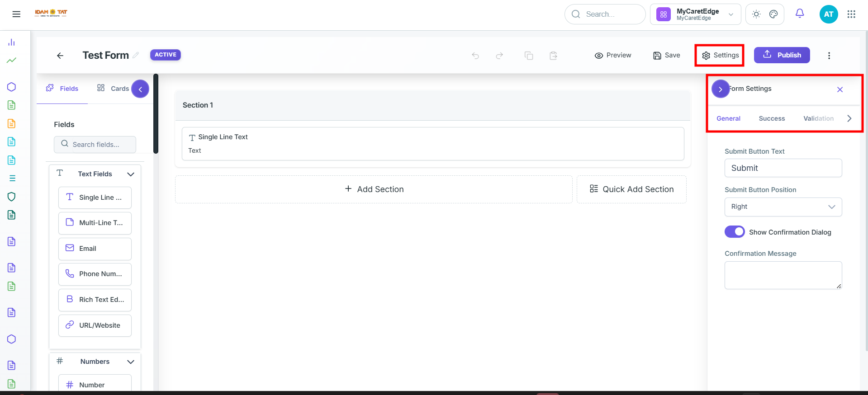
Task: Click the Add Section button
Action: coord(374,189)
